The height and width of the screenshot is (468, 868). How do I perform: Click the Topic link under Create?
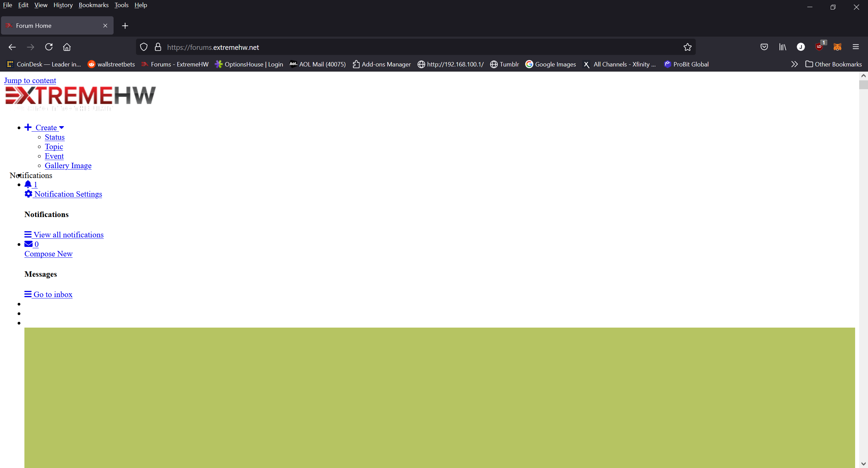click(x=54, y=147)
